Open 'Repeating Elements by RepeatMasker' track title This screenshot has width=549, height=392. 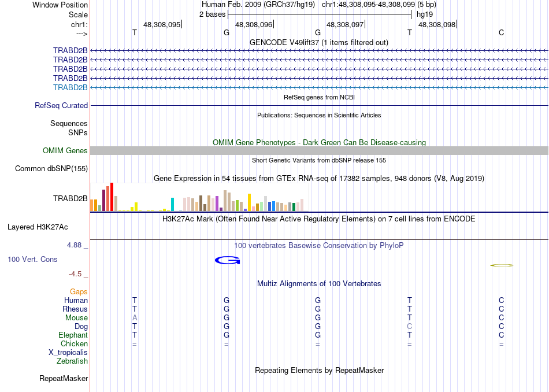pos(320,370)
